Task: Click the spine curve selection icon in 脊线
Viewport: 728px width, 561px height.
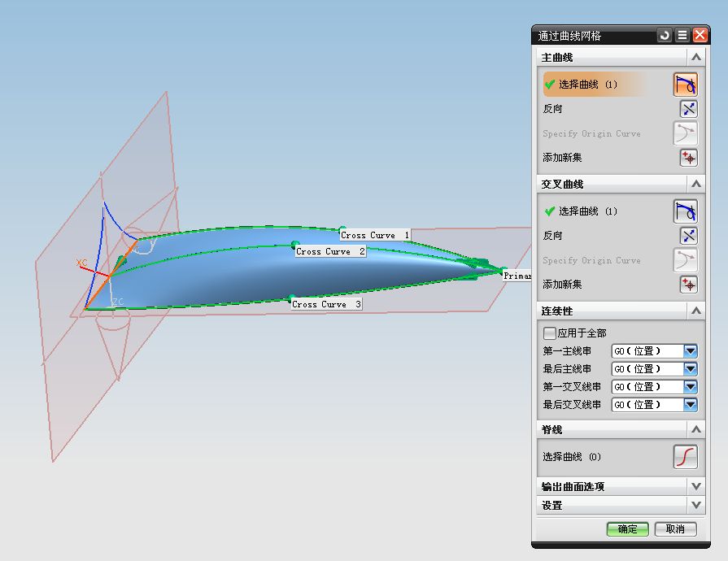Action: 685,457
